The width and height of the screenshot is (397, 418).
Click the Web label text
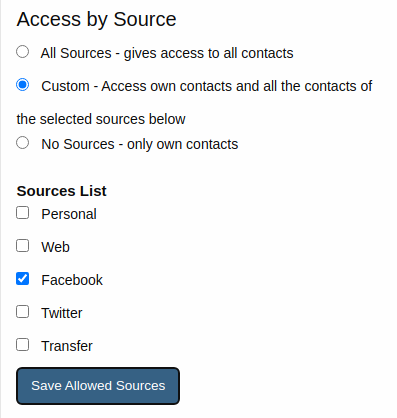pos(55,247)
